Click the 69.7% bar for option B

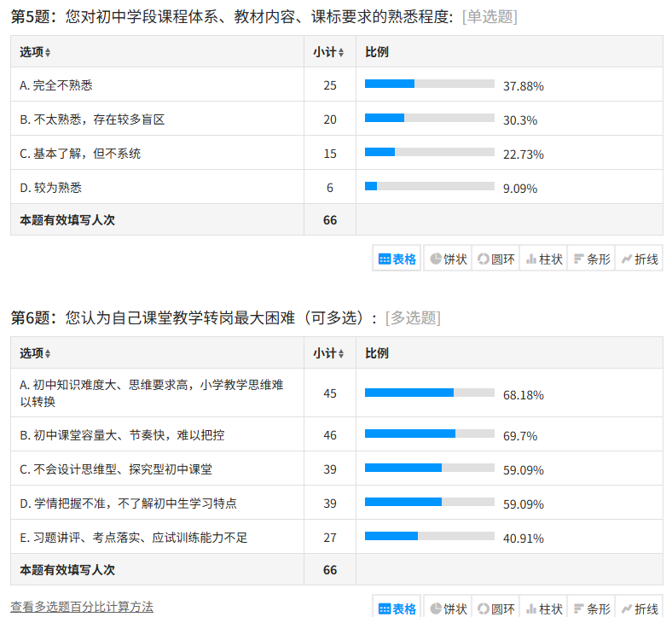[x=430, y=434]
